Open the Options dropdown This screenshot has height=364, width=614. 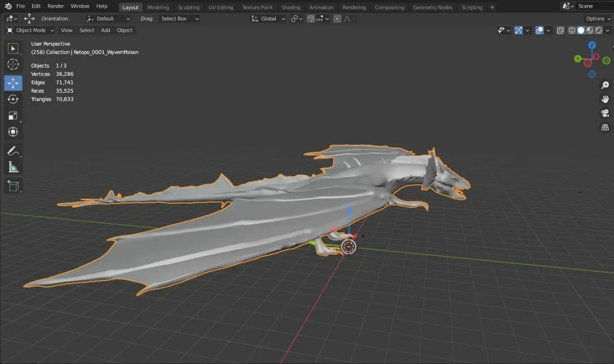(598, 18)
